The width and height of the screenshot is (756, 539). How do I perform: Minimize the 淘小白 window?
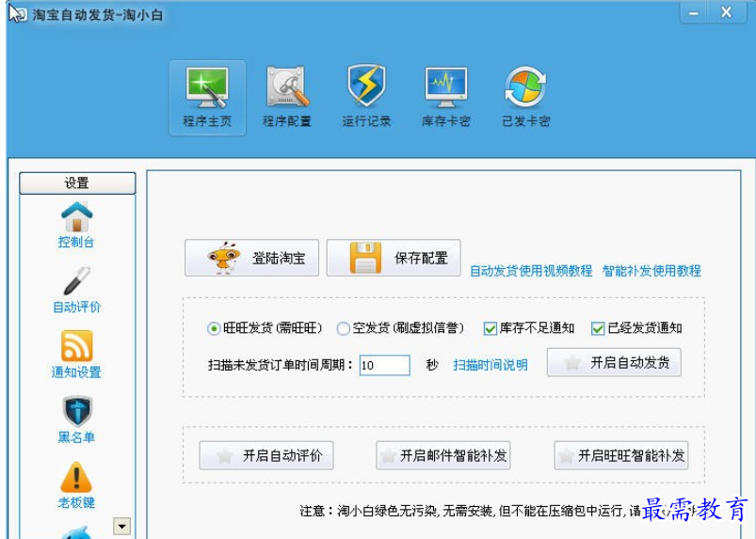tap(693, 13)
